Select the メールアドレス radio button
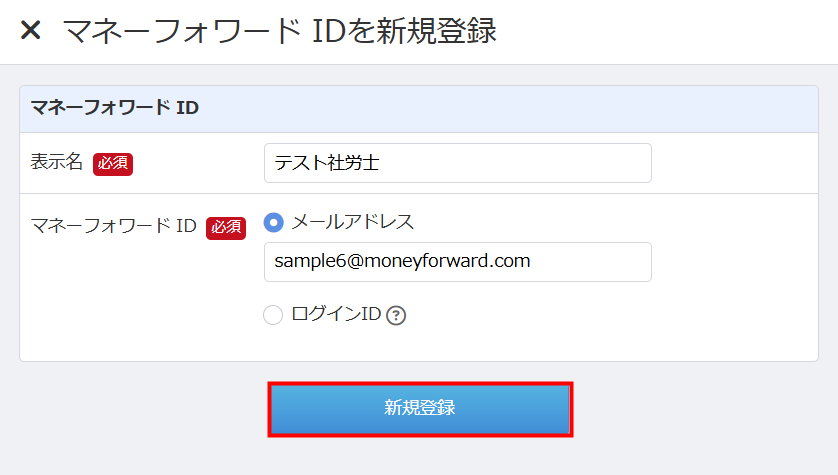This screenshot has height=475, width=838. (x=273, y=222)
